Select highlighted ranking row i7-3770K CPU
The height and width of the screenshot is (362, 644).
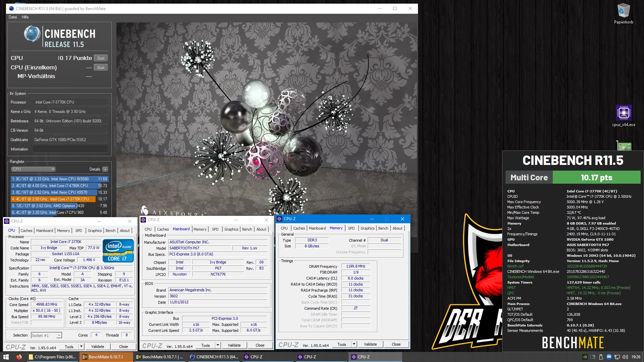59,199
